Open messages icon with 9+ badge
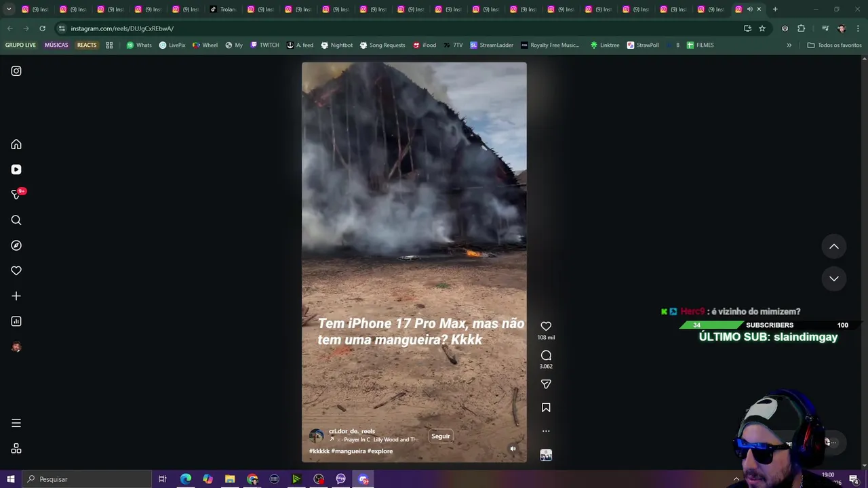This screenshot has height=488, width=868. click(16, 195)
